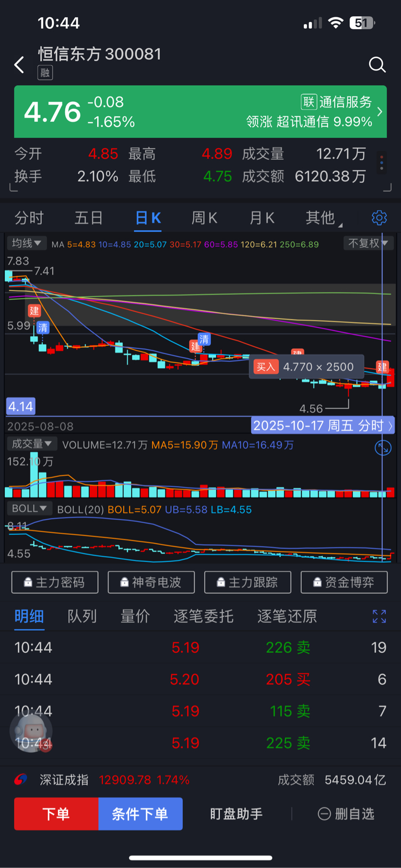Tap the 4.14 crosshair price label
The height and width of the screenshot is (868, 401).
tap(21, 406)
